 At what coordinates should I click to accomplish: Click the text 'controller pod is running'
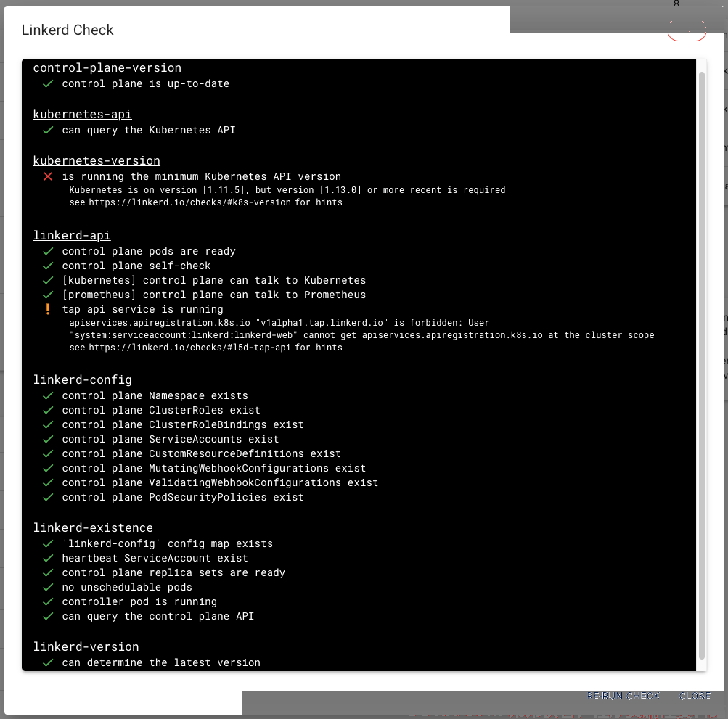coord(139,601)
